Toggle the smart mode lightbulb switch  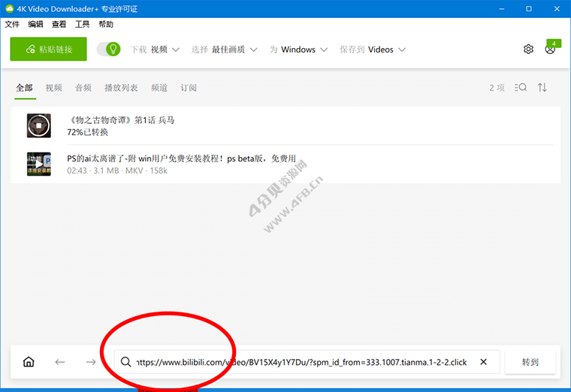click(108, 49)
